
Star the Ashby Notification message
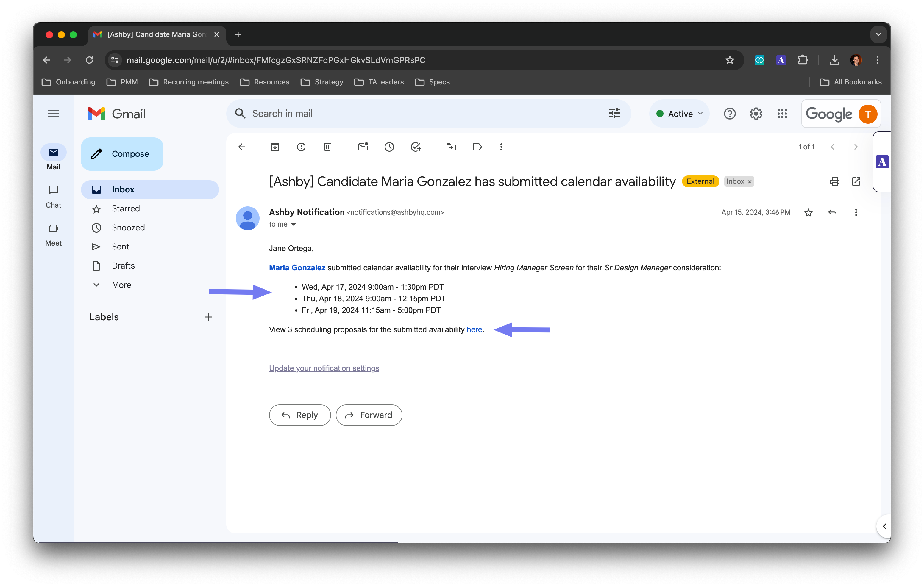click(808, 212)
